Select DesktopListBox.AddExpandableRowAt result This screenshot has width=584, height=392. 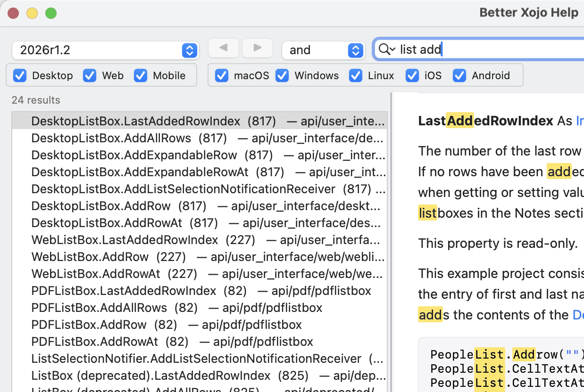[x=200, y=172]
